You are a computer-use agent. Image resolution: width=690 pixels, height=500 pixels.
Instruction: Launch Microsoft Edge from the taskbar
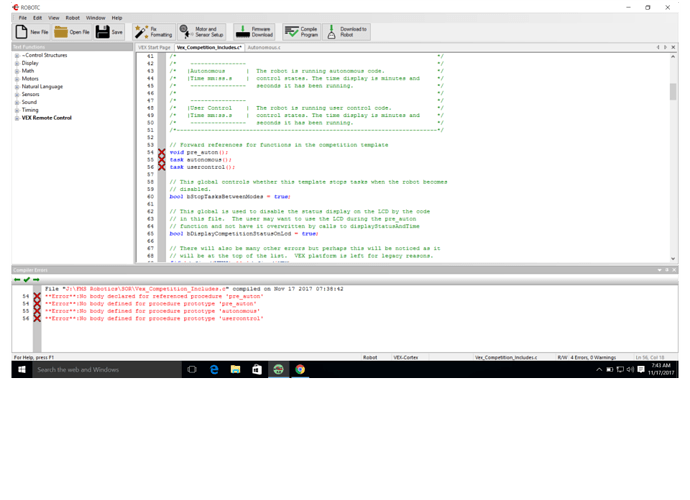(214, 370)
